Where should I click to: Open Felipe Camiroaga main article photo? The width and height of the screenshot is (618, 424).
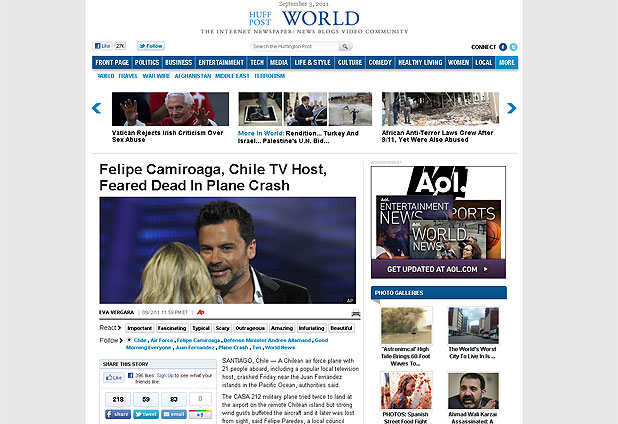(x=227, y=250)
